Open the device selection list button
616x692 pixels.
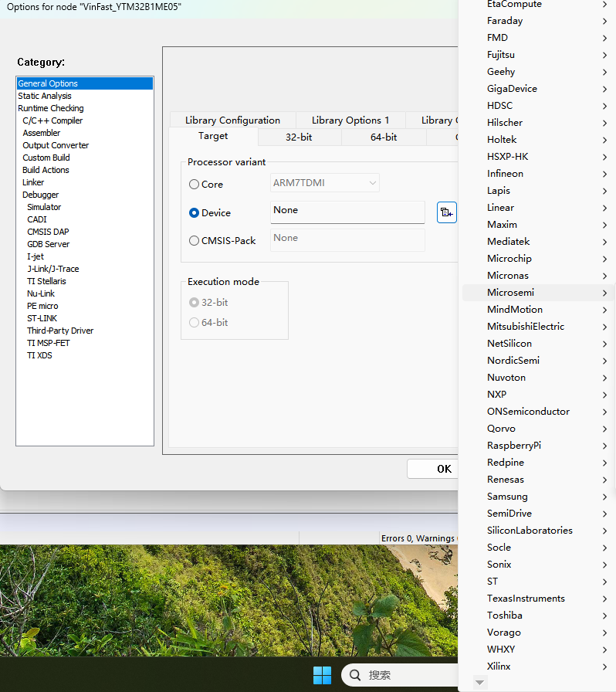tap(446, 212)
